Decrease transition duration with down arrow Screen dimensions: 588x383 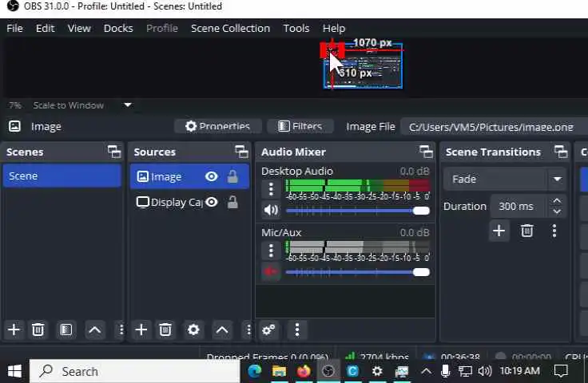click(x=558, y=211)
